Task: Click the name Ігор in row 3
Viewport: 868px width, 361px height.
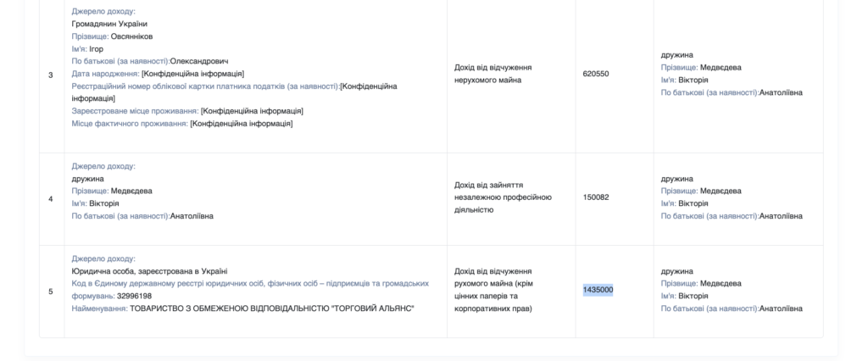Action: (x=97, y=49)
